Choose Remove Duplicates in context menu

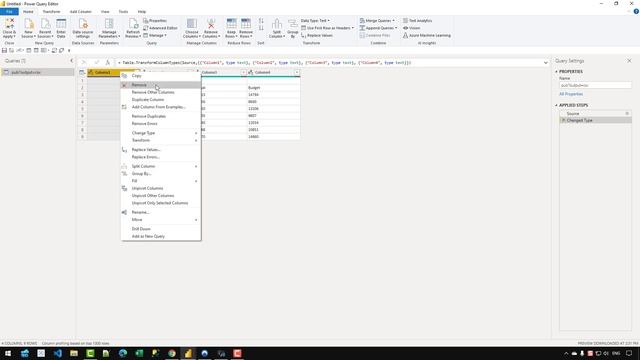coord(161,116)
